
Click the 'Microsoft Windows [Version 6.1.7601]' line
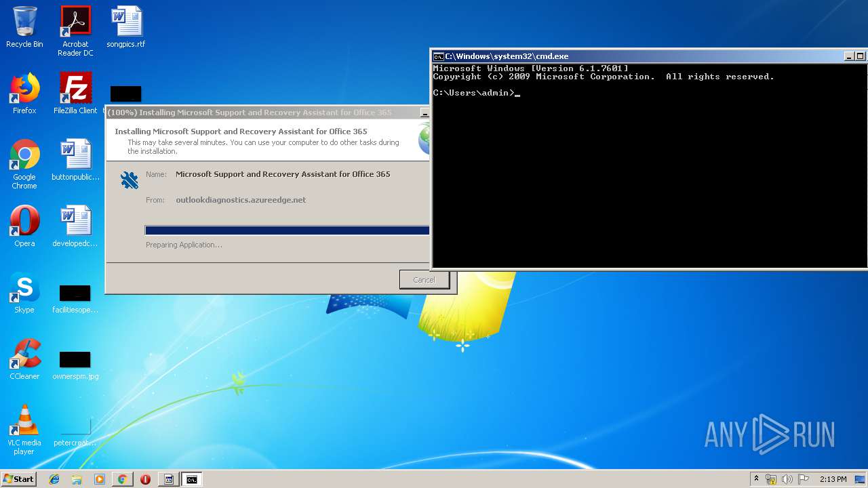[530, 68]
